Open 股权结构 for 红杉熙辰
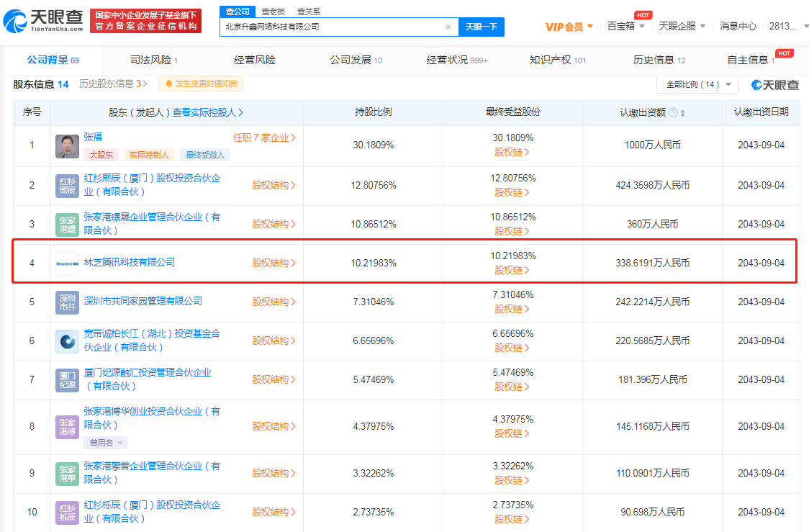The width and height of the screenshot is (809, 532). (x=274, y=185)
